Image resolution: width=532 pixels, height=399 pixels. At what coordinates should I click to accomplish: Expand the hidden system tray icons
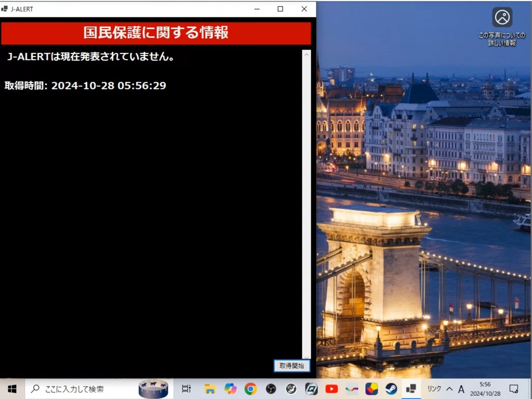click(x=449, y=389)
